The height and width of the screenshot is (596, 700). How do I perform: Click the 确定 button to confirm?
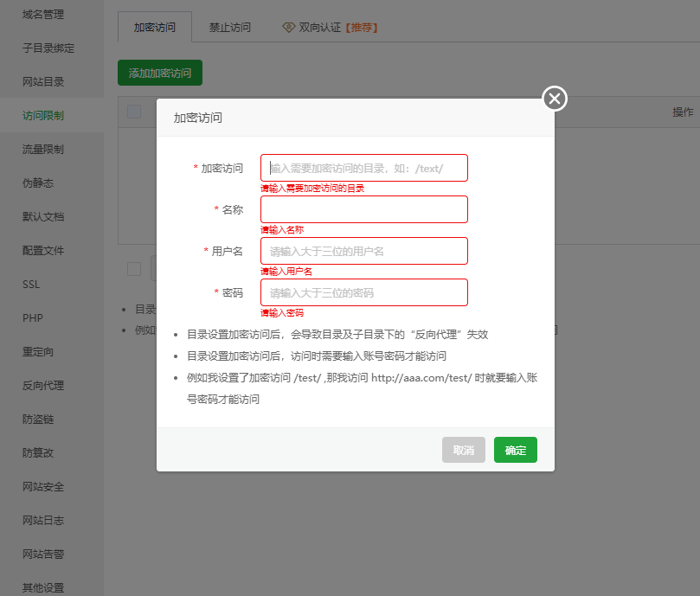[515, 450]
